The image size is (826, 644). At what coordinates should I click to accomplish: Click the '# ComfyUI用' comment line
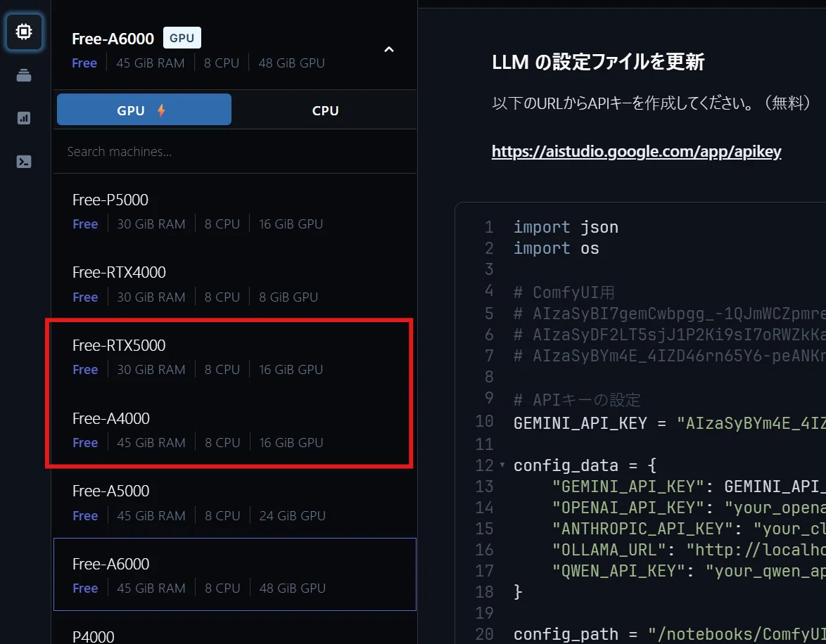pos(564,292)
